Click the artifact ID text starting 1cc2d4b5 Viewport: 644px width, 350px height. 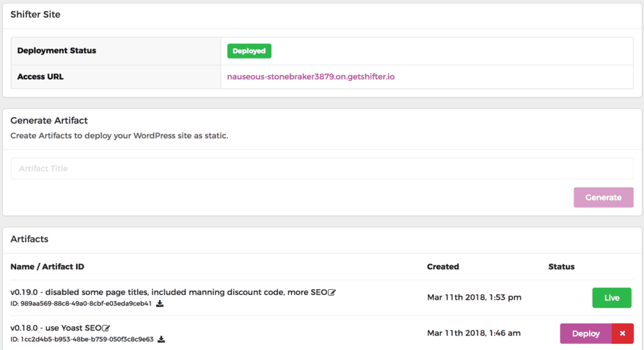(82, 340)
